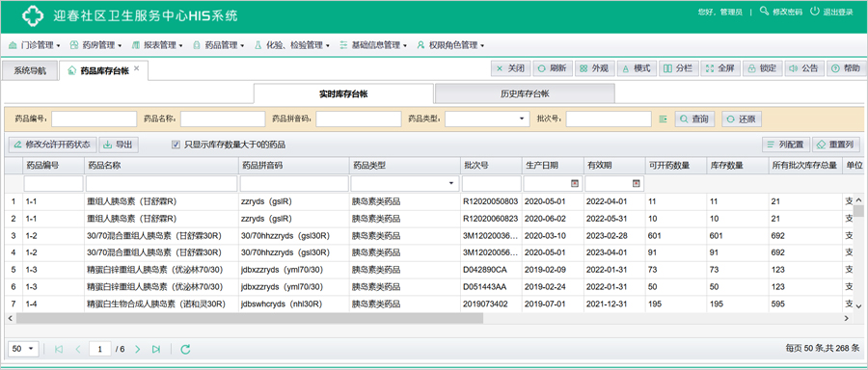This screenshot has width=868, height=370.
Task: Click the advanced filter icon beside 查询
Action: point(663,119)
